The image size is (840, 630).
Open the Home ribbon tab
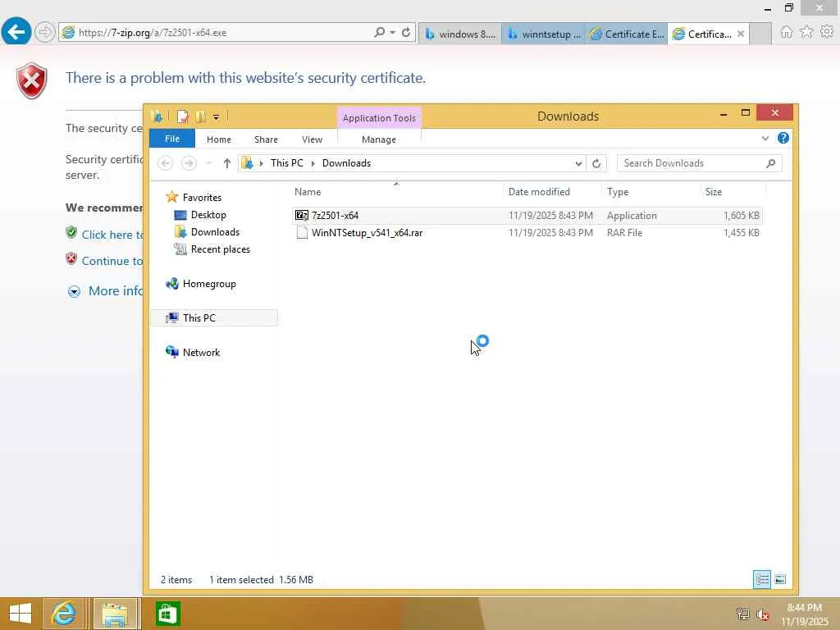click(x=218, y=139)
